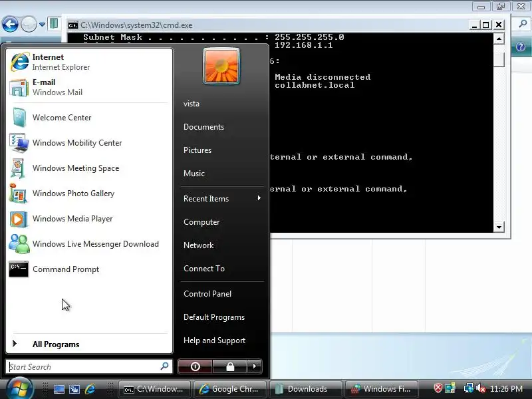Click the blue help question mark icon
This screenshot has height=399, width=532.
521,47
